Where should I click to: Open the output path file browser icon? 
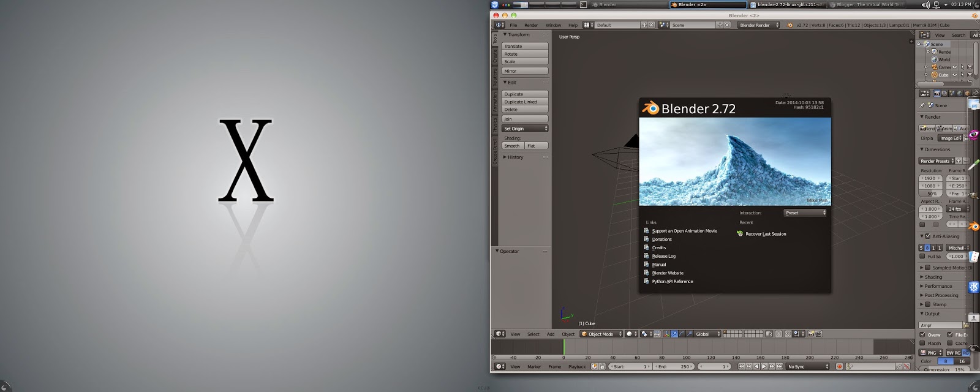point(966,325)
